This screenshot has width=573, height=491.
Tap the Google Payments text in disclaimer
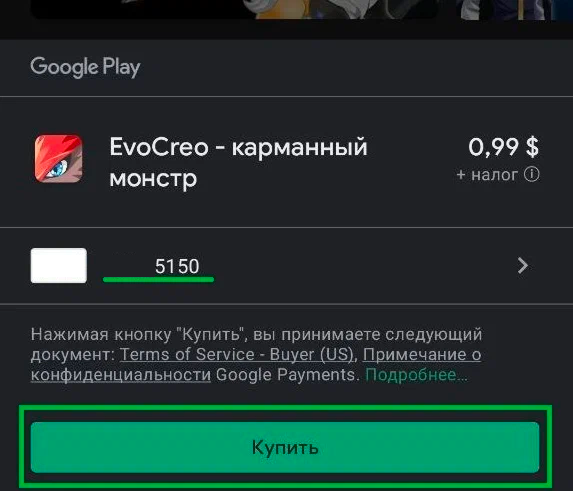pyautogui.click(x=285, y=375)
